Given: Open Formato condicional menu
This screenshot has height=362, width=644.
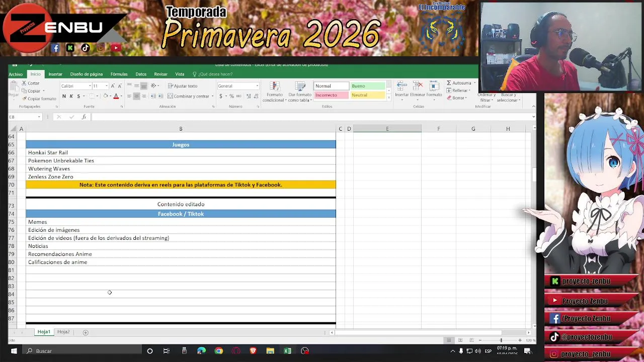Looking at the screenshot, I should [275, 92].
